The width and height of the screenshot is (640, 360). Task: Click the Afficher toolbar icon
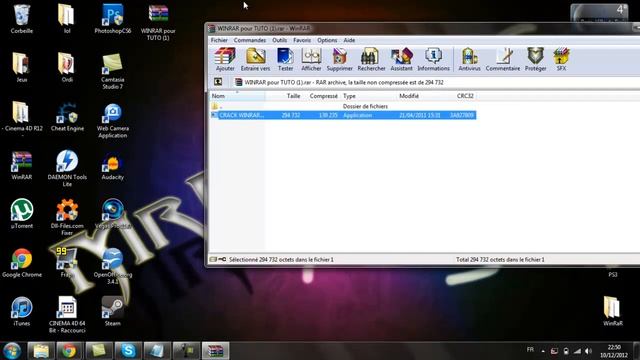pos(311,60)
